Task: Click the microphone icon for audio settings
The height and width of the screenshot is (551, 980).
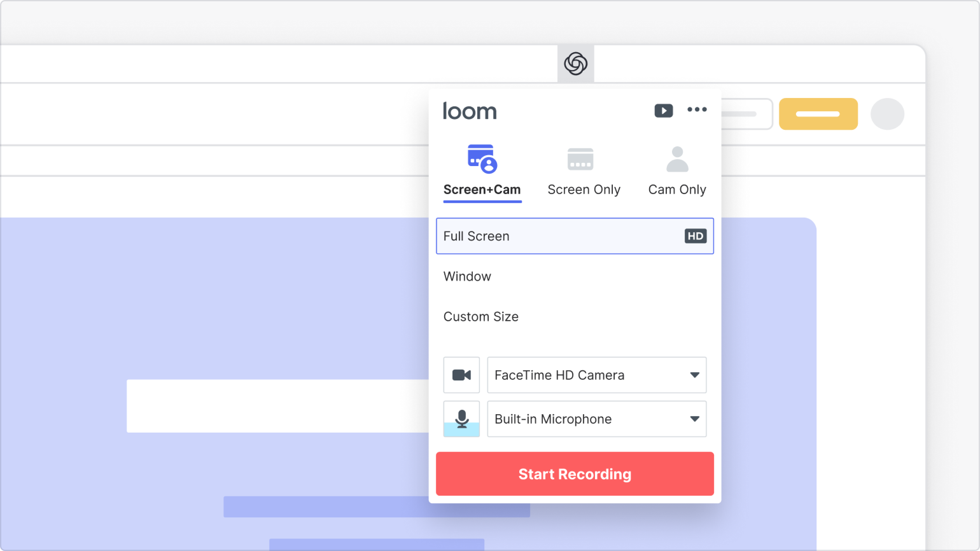Action: 461,418
